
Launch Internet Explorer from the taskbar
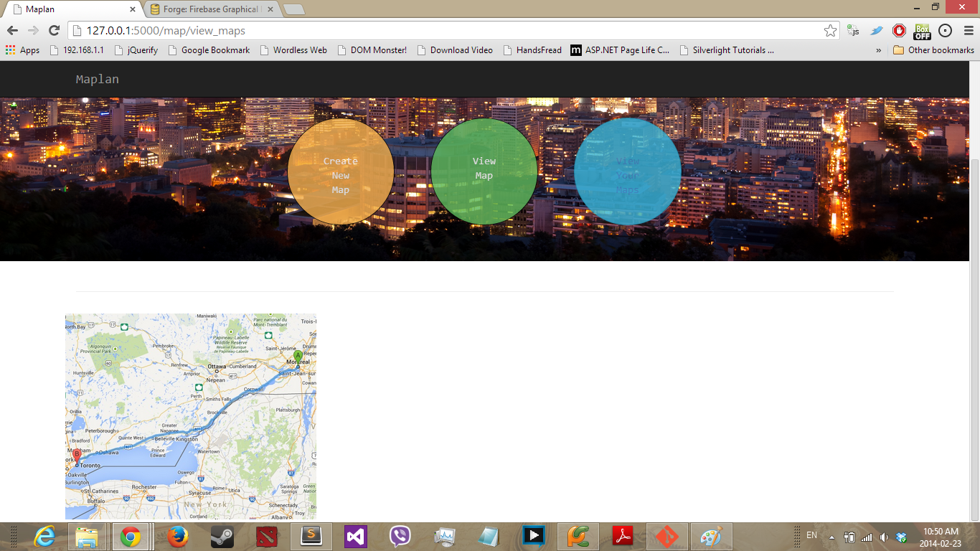click(44, 537)
